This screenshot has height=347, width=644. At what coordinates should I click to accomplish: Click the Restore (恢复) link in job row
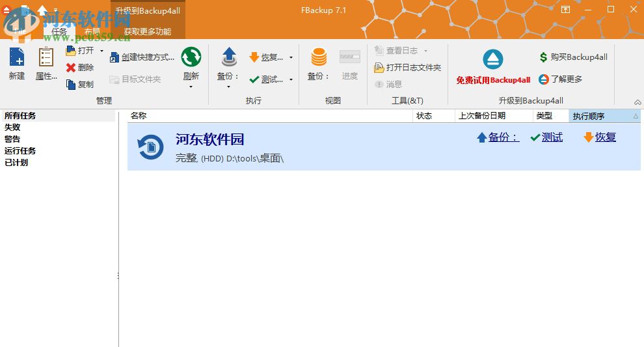click(606, 137)
